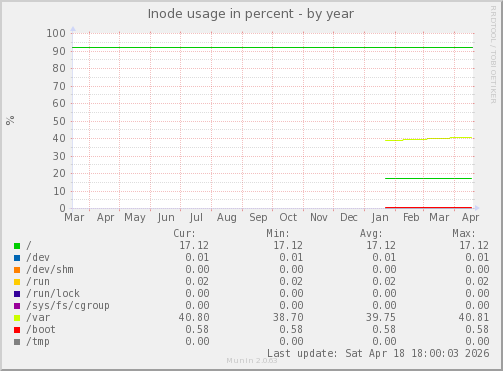Select the /var legend label
Image resolution: width=503 pixels, height=371 pixels.
pos(38,318)
